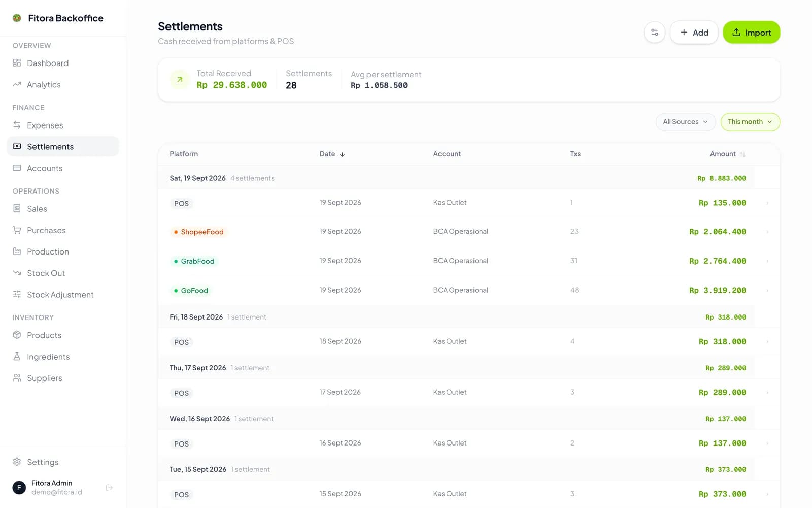Image resolution: width=812 pixels, height=508 pixels.
Task: Select the ShopeeFood platform badge
Action: 198,232
